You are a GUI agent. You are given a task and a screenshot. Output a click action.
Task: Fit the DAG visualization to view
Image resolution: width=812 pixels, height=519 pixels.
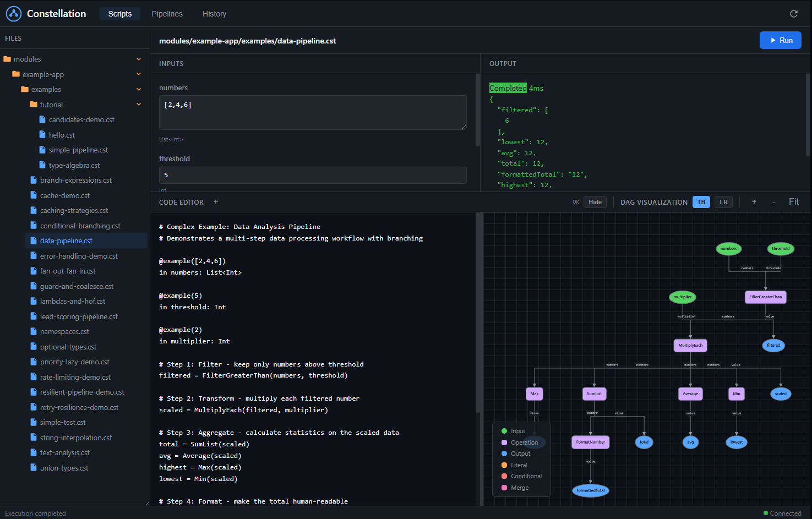pos(794,201)
